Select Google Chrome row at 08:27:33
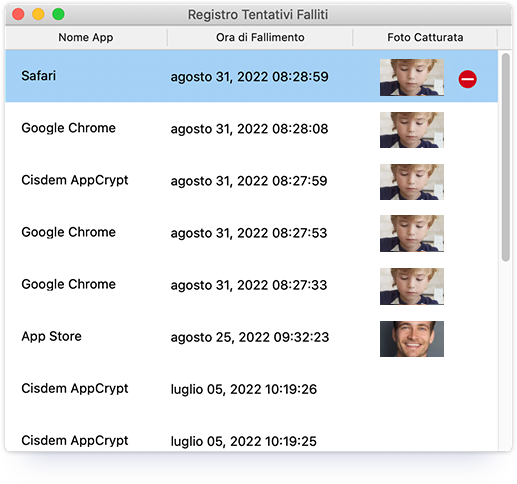This screenshot has height=484, width=517. [252, 285]
